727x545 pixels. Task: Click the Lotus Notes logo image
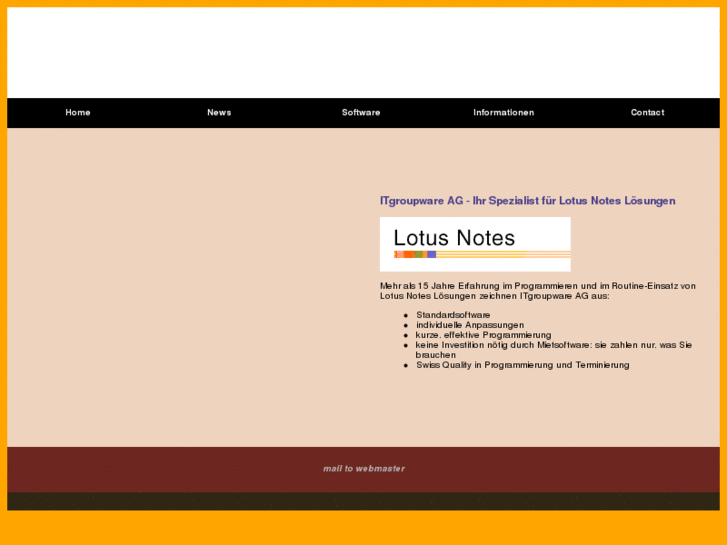(475, 244)
